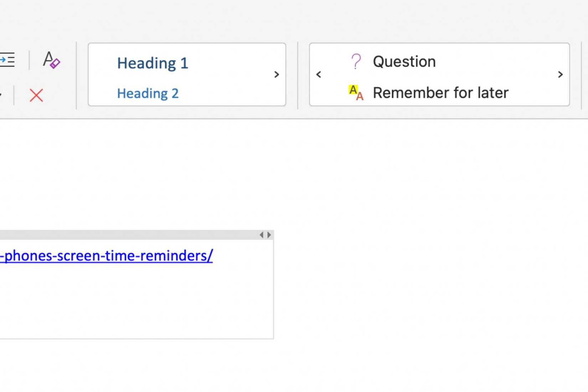
Task: Click the Increase Indent icon
Action: [7, 60]
